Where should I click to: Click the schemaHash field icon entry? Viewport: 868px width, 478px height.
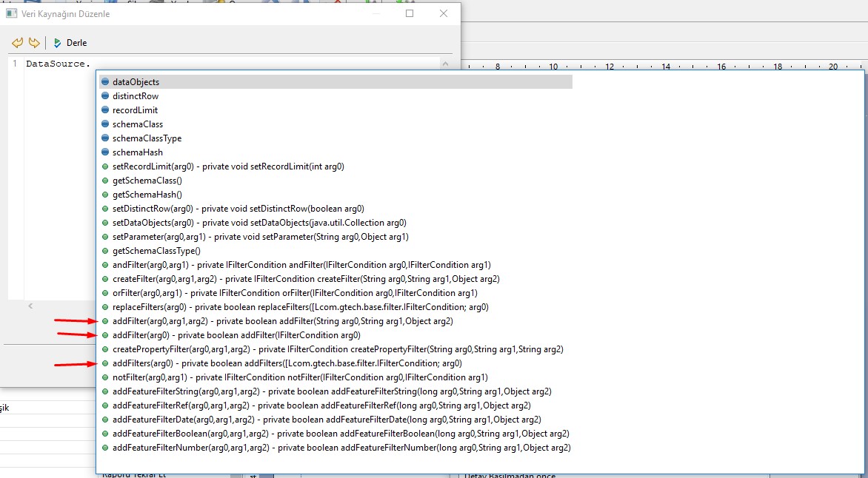pos(105,152)
